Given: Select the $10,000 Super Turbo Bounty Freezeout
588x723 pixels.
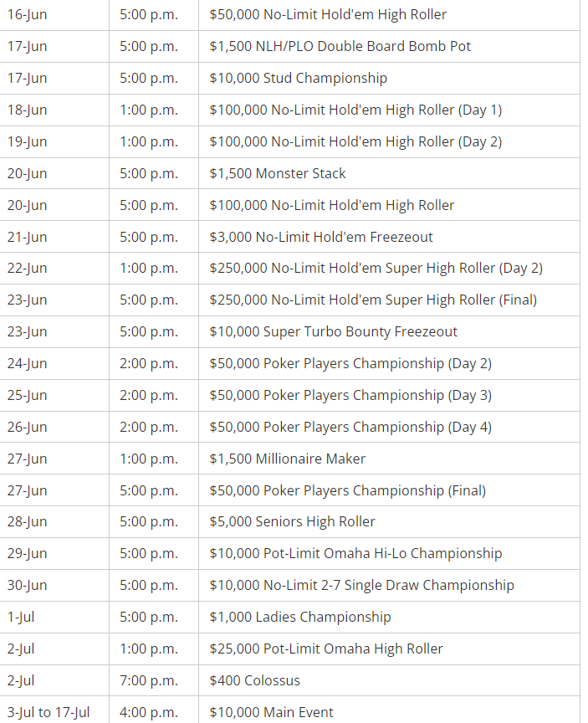Looking at the screenshot, I should tap(333, 332).
